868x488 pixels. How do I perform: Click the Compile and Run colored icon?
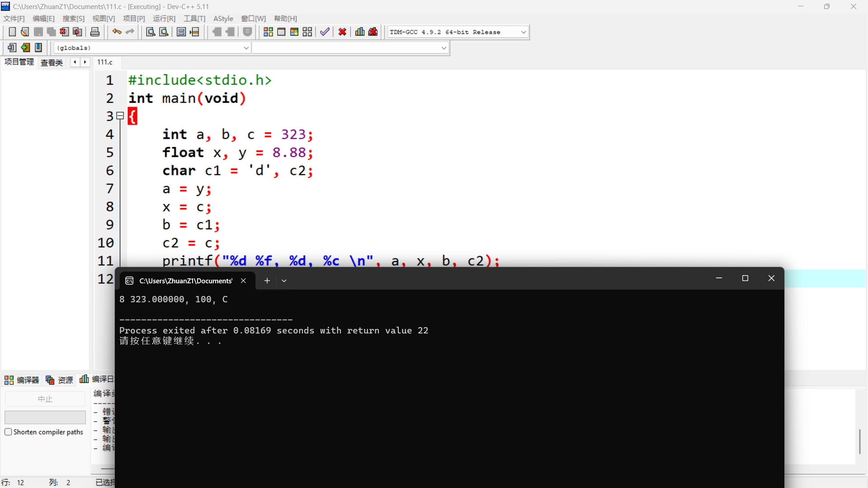click(294, 32)
